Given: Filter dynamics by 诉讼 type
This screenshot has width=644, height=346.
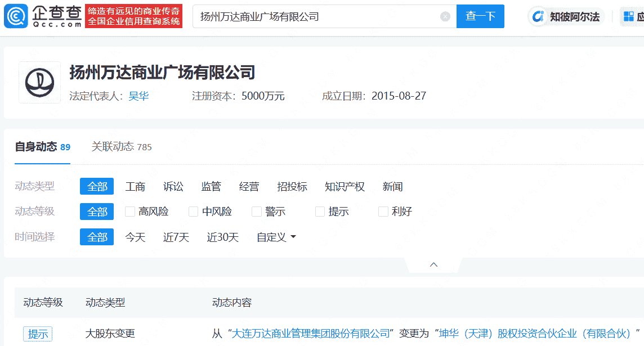Looking at the screenshot, I should [173, 187].
